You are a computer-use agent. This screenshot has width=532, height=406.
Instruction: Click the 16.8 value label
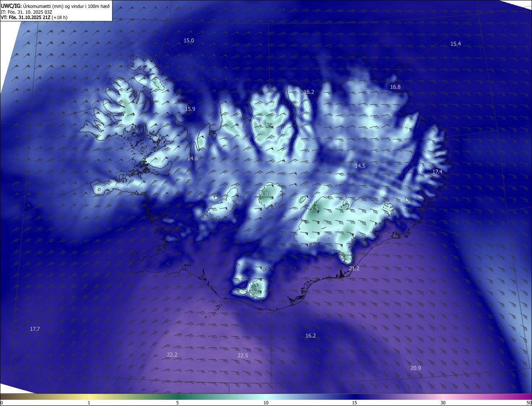[395, 87]
